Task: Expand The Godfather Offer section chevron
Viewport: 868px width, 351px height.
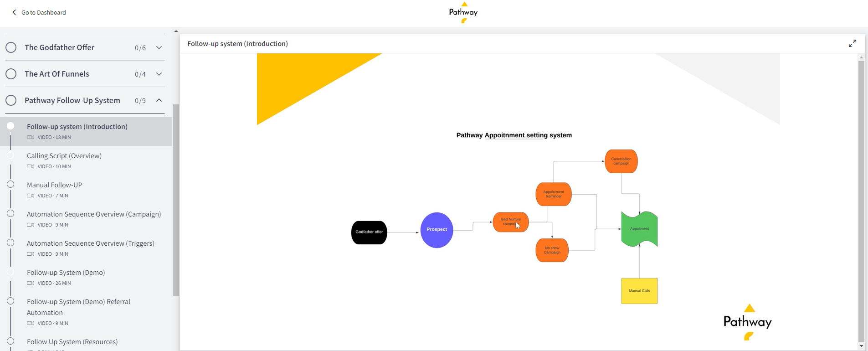Action: coord(159,47)
